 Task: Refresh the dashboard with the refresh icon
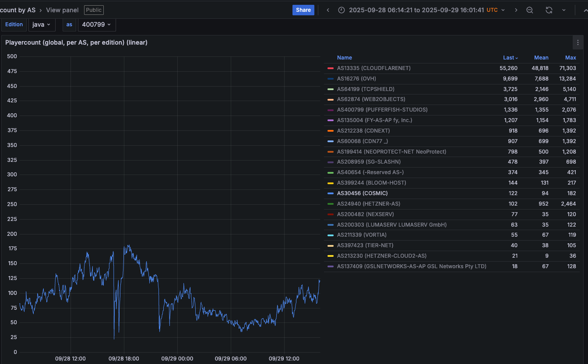(549, 10)
